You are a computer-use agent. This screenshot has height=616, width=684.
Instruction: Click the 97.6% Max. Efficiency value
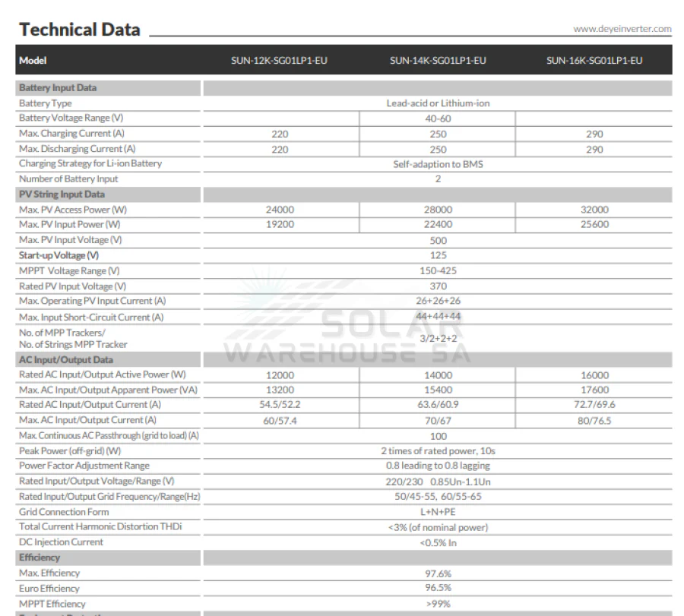tap(438, 573)
